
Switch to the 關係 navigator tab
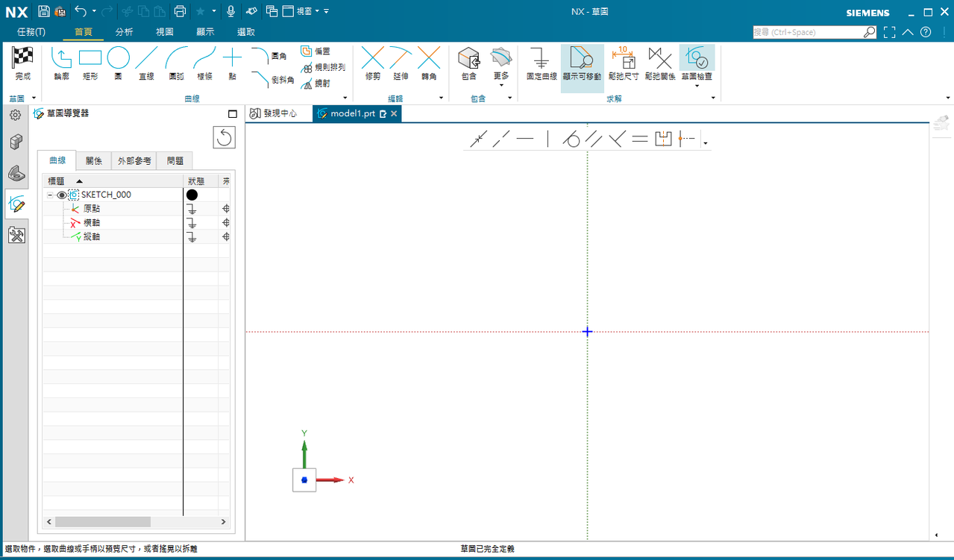[x=94, y=160]
